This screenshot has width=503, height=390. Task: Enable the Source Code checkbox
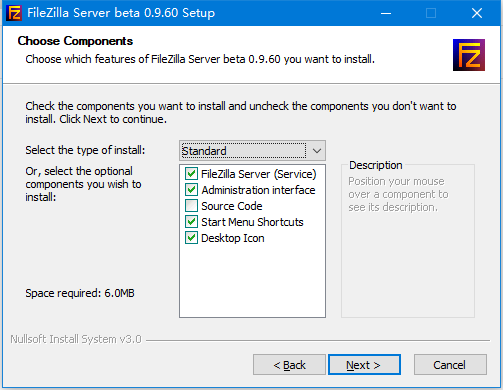click(x=191, y=206)
